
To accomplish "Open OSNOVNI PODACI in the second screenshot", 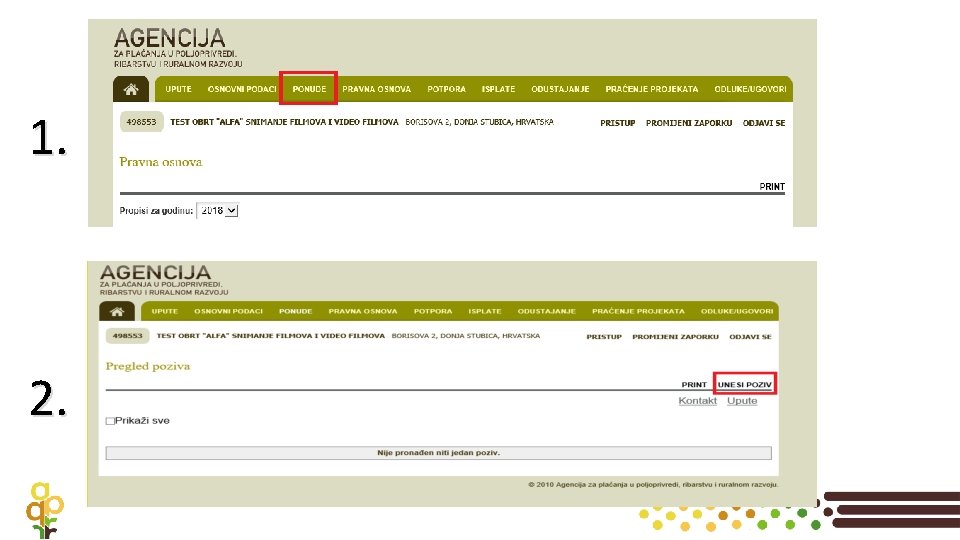I will click(228, 312).
